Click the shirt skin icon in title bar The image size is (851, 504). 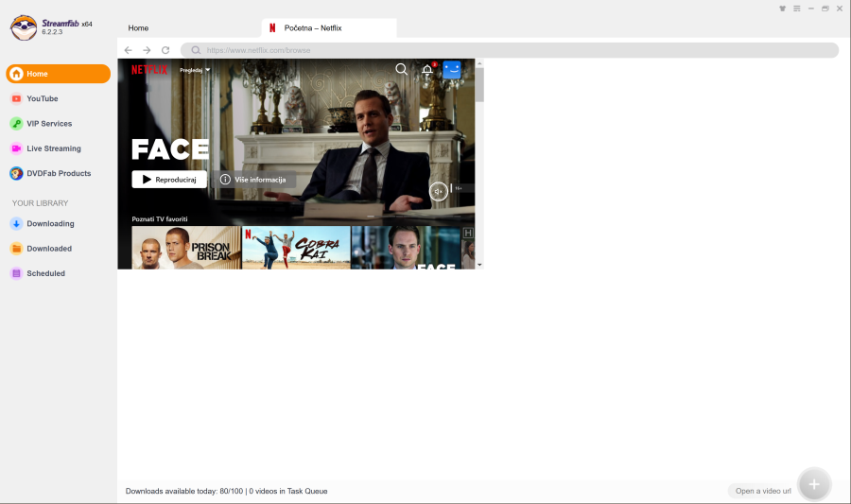(x=783, y=9)
